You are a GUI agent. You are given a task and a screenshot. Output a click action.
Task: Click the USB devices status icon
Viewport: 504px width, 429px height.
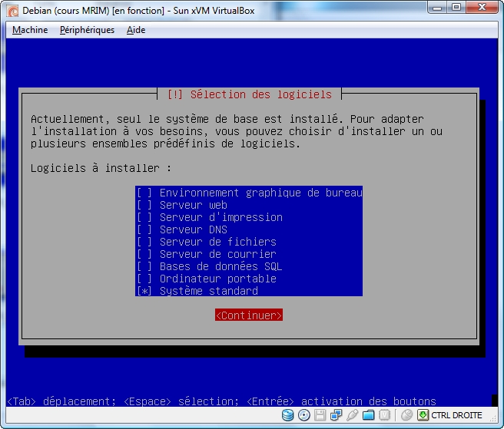pos(353,415)
